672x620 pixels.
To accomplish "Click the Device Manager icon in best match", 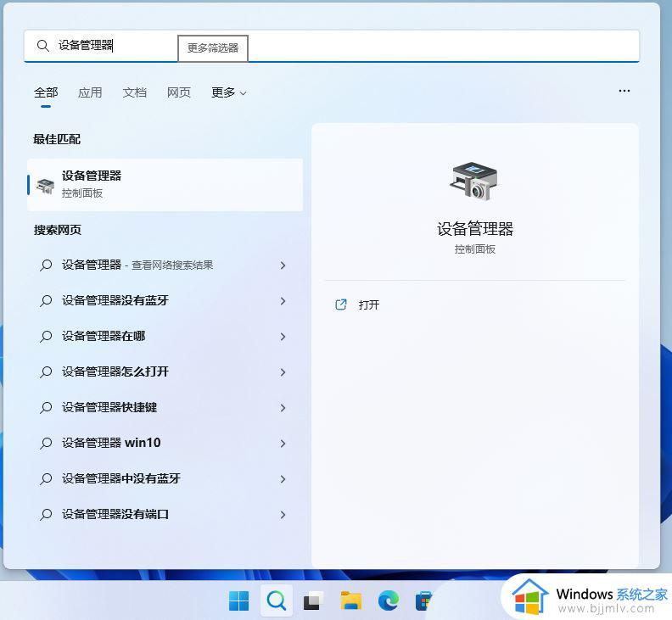I will [45, 187].
